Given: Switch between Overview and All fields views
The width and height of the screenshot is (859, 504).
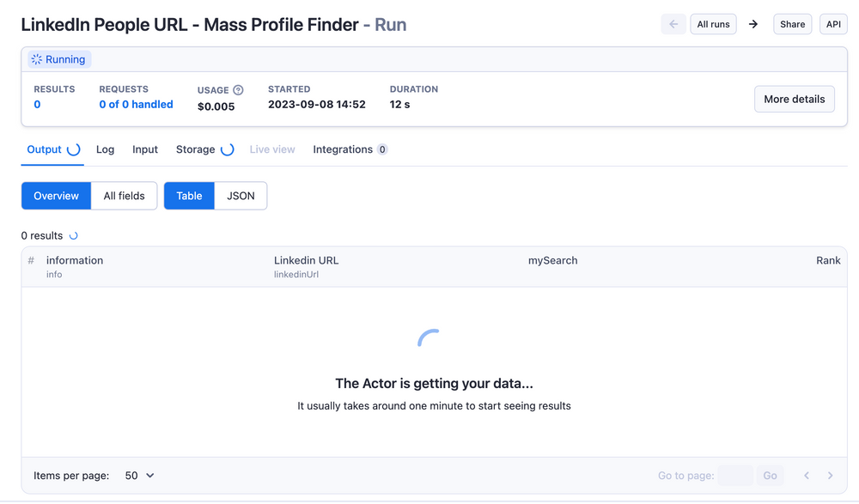Looking at the screenshot, I should click(x=123, y=196).
